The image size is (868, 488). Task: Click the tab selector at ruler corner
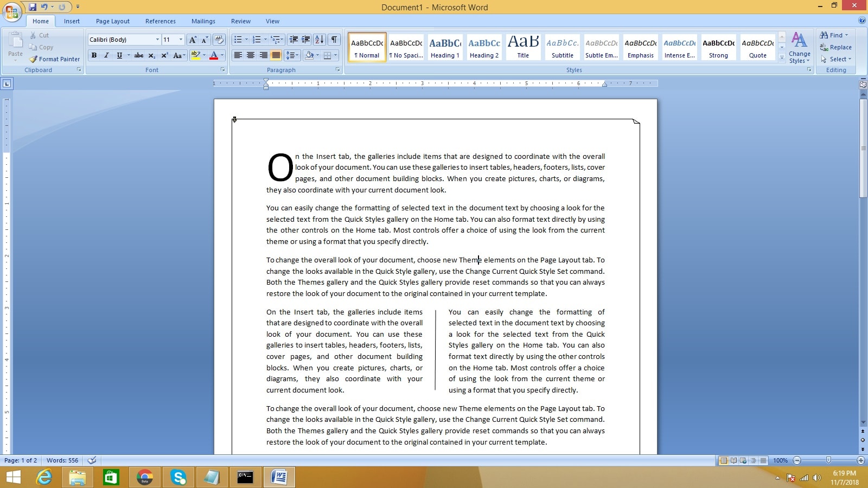coord(7,84)
